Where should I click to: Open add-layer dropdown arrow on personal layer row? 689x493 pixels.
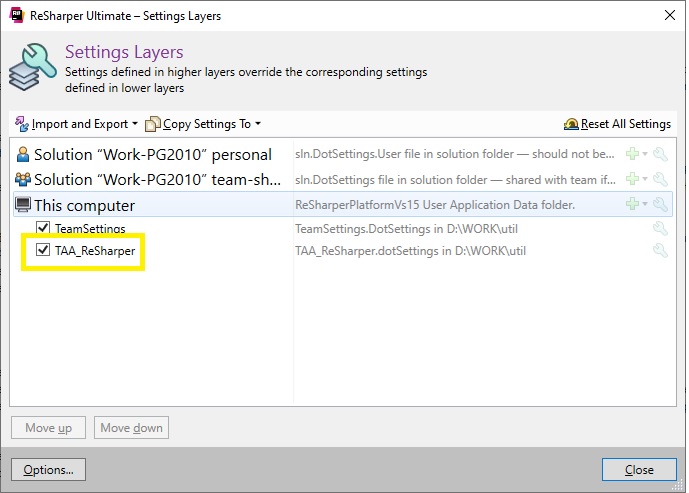645,154
